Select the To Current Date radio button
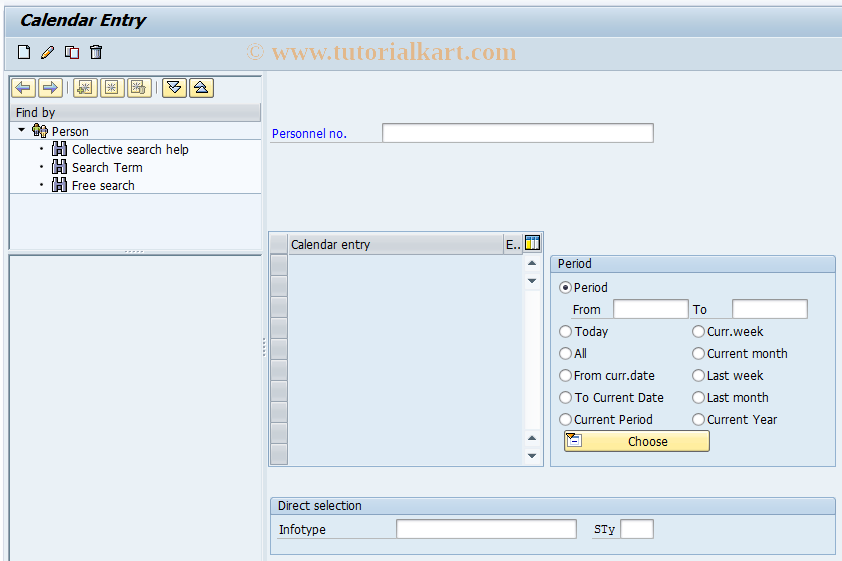Image resolution: width=842 pixels, height=561 pixels. point(565,398)
